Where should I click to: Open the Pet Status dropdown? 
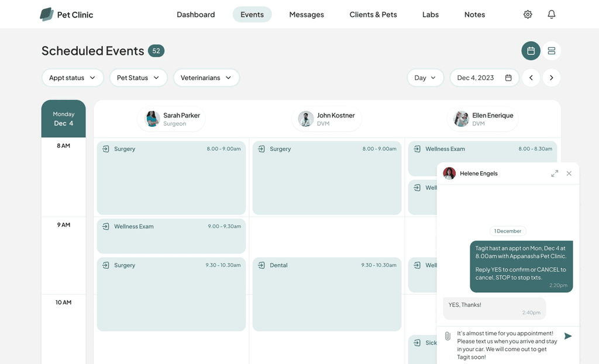pos(138,78)
